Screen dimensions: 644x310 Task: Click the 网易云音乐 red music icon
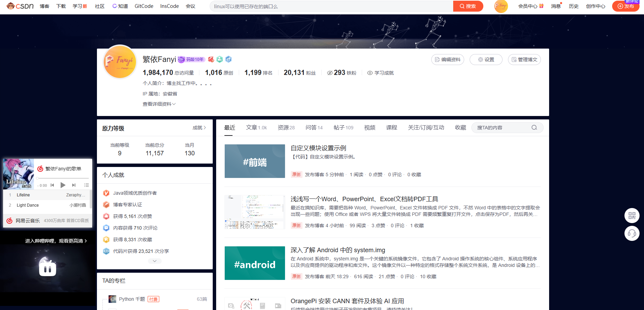(9, 220)
